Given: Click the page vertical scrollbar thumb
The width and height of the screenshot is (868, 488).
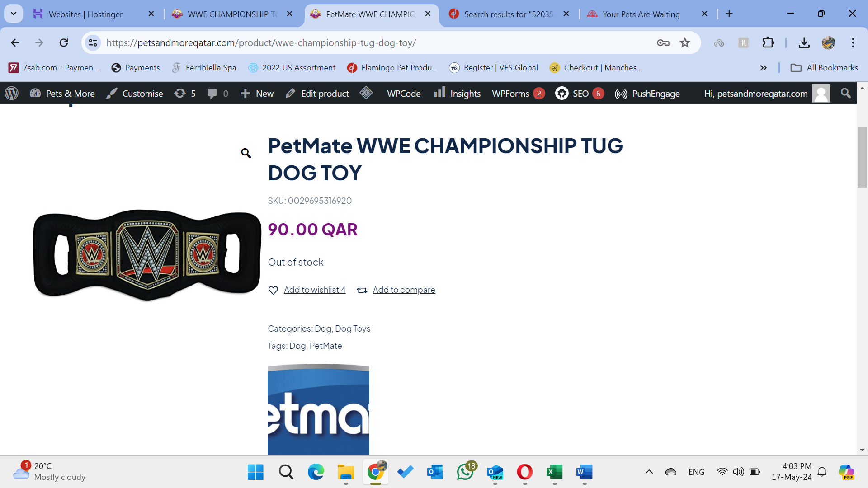Looking at the screenshot, I should tap(862, 157).
